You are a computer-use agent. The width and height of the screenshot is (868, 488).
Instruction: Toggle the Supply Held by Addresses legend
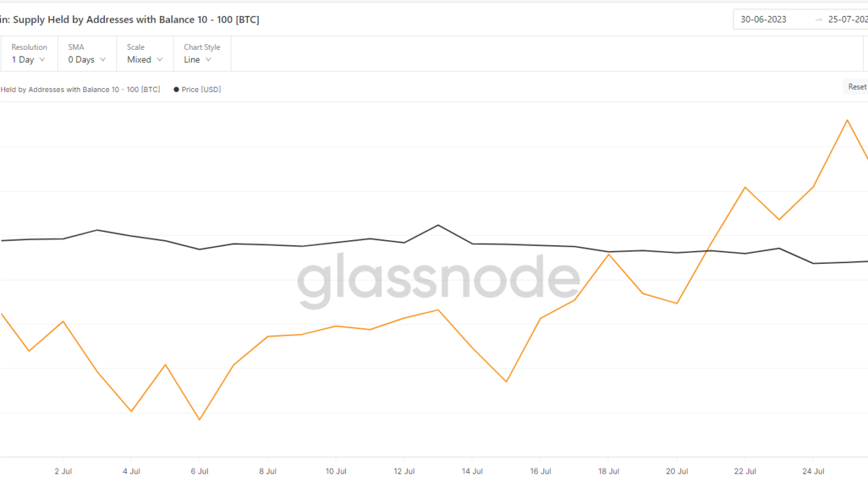point(80,90)
